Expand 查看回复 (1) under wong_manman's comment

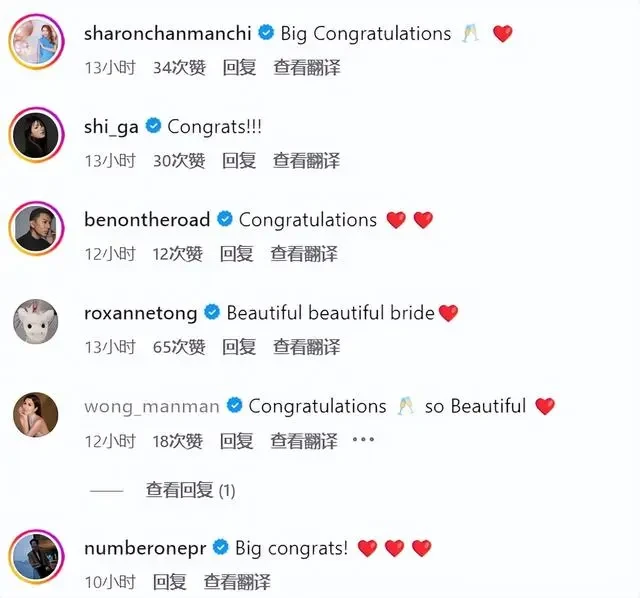pos(190,490)
